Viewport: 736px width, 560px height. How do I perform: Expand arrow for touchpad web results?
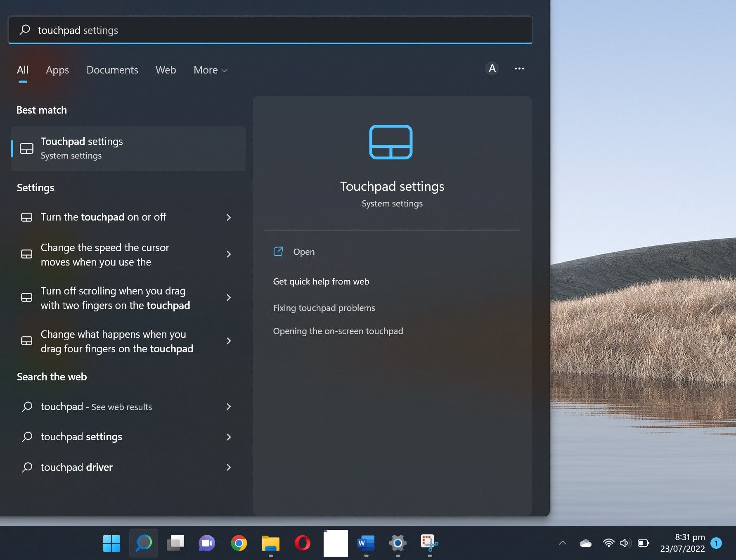pyautogui.click(x=229, y=406)
